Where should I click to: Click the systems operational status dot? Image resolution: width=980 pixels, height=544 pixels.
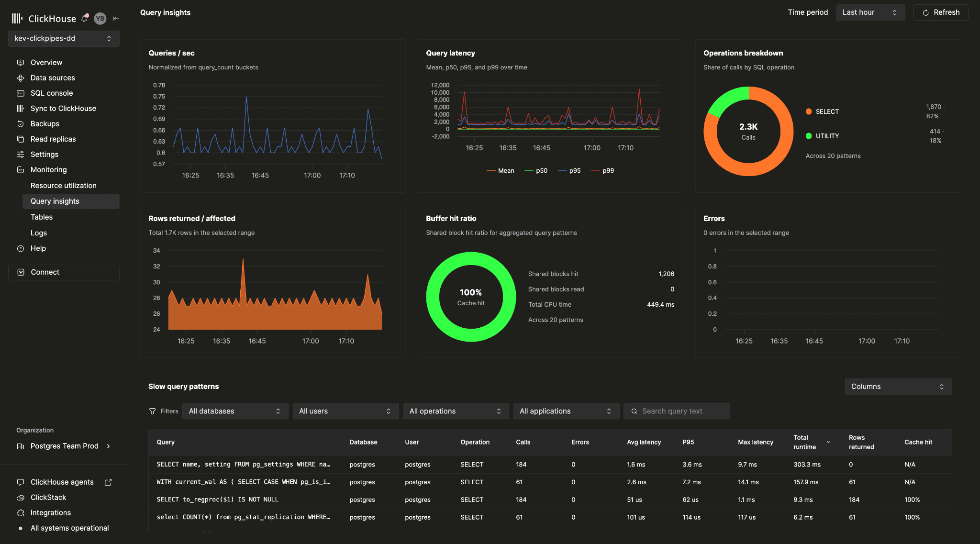click(21, 528)
